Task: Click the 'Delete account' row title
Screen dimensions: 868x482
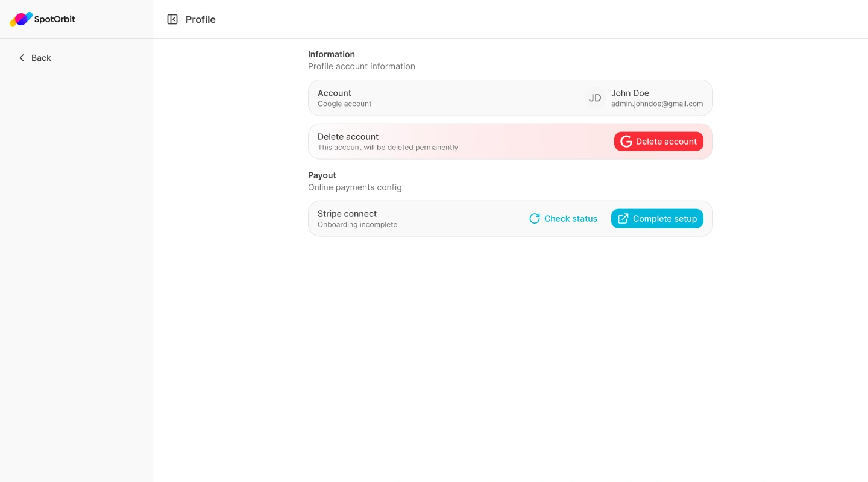Action: (x=348, y=136)
